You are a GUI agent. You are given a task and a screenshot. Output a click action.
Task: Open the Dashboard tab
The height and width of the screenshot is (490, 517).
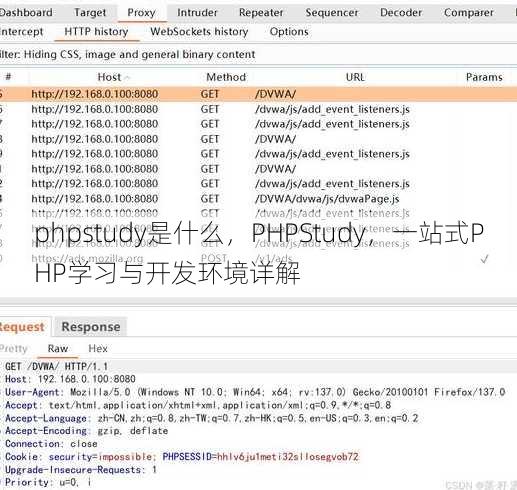pyautogui.click(x=26, y=13)
